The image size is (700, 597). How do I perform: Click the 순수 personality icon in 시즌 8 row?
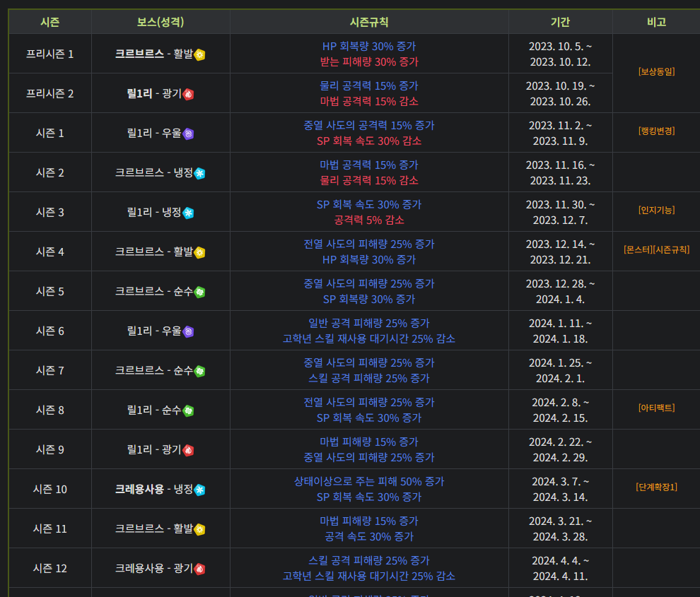pos(188,411)
